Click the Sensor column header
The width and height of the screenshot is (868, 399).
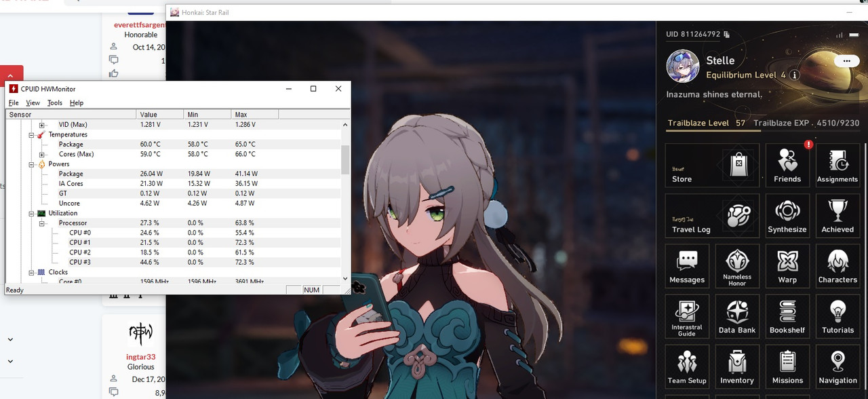(71, 114)
